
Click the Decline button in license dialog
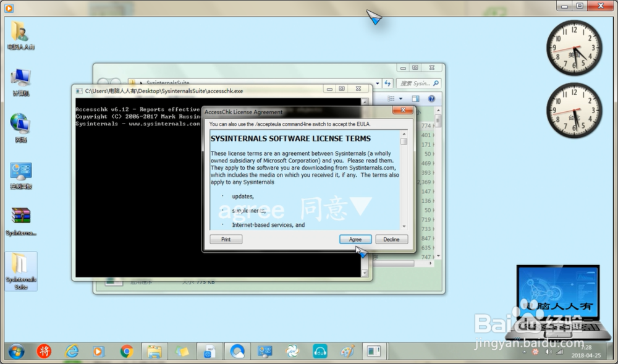(391, 239)
